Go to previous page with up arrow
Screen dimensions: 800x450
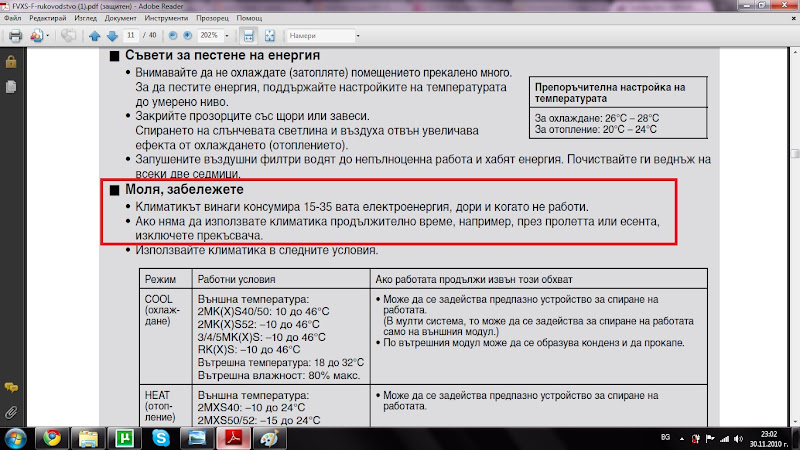[x=94, y=36]
